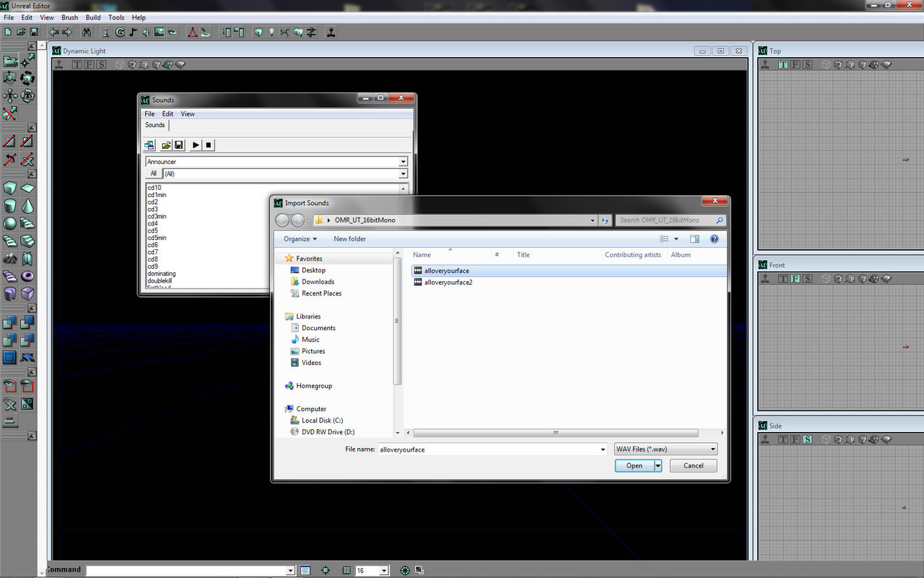Select the Sounds tab in the Sounds window
This screenshot has height=578, width=924.
[x=155, y=125]
